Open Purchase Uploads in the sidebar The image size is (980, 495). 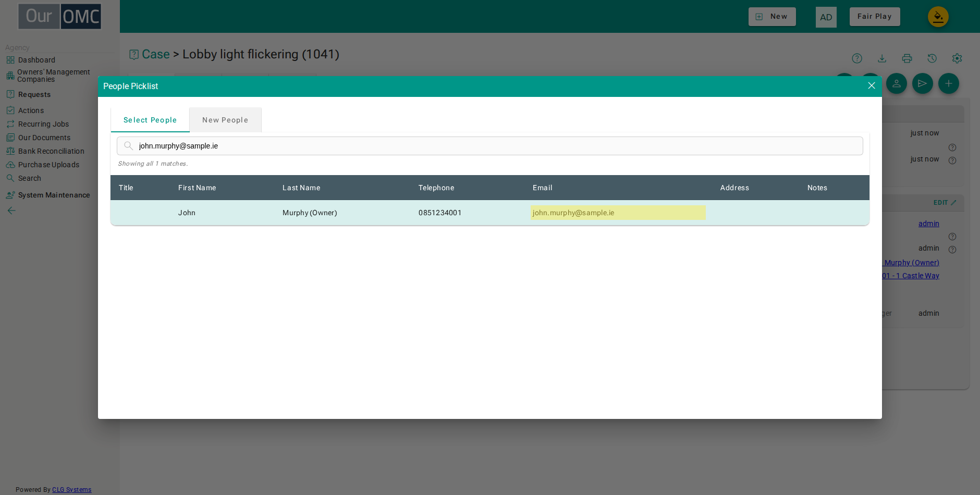48,165
